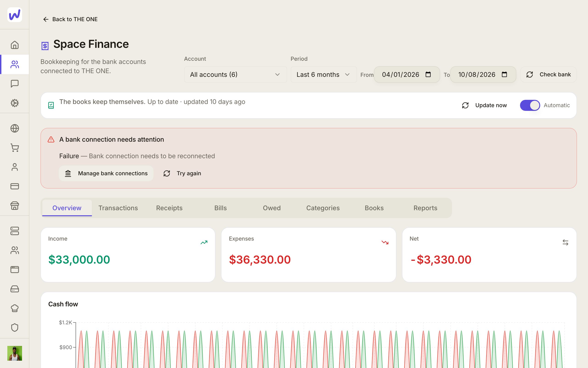Click the Expenses trend-down icon
The width and height of the screenshot is (588, 368).
click(x=385, y=242)
